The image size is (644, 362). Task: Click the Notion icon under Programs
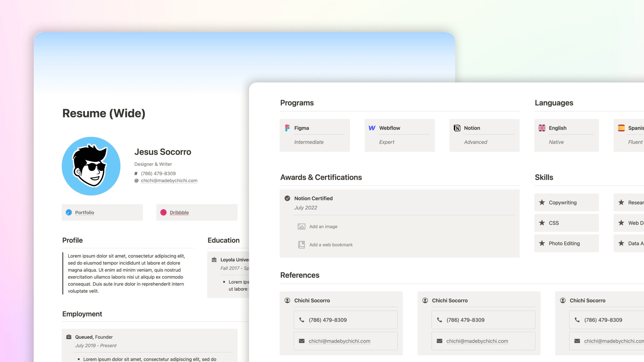click(457, 128)
